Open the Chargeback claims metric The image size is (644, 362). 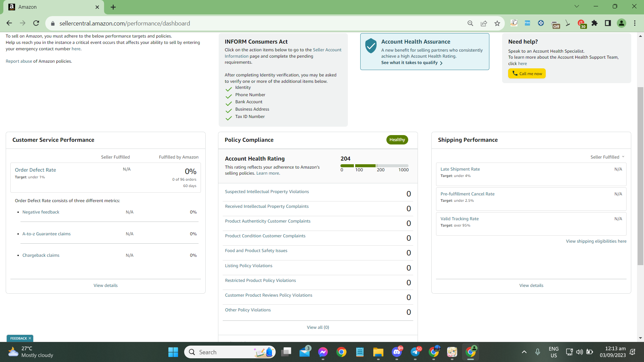(x=41, y=255)
